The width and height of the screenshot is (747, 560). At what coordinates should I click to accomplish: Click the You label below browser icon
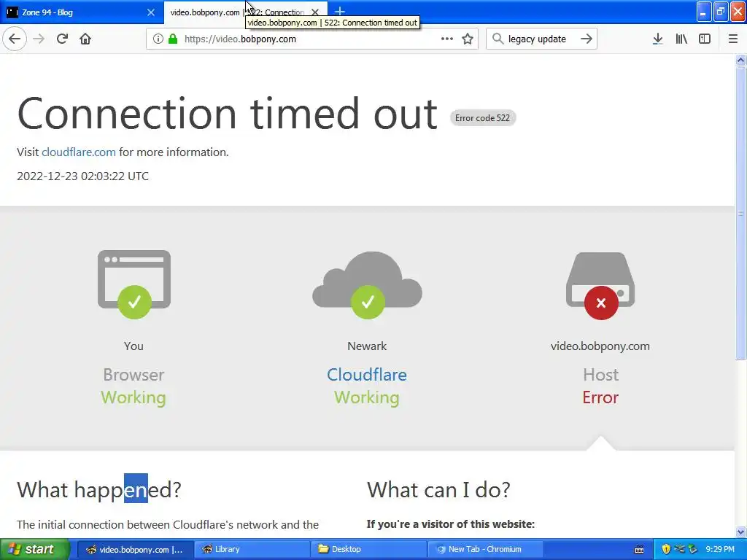coord(134,346)
